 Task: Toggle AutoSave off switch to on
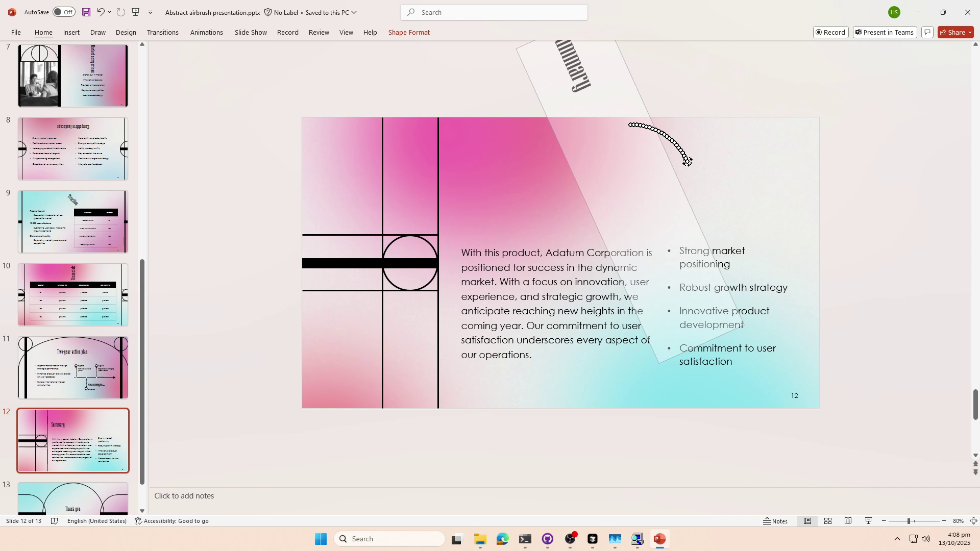click(63, 12)
